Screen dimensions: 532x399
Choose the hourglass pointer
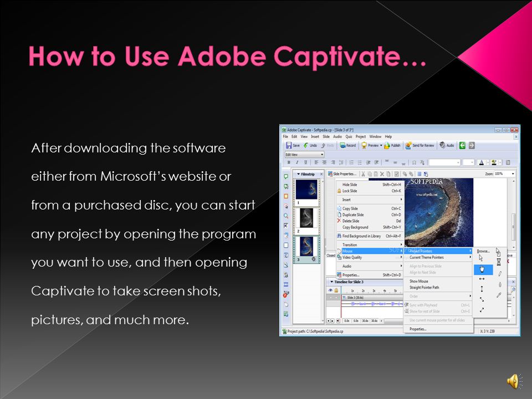(499, 262)
